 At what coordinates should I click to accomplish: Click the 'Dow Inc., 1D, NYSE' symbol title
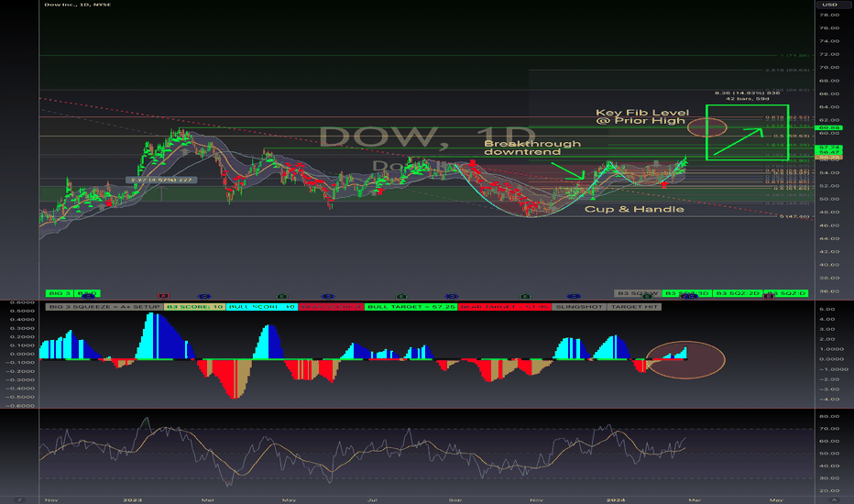click(x=77, y=5)
